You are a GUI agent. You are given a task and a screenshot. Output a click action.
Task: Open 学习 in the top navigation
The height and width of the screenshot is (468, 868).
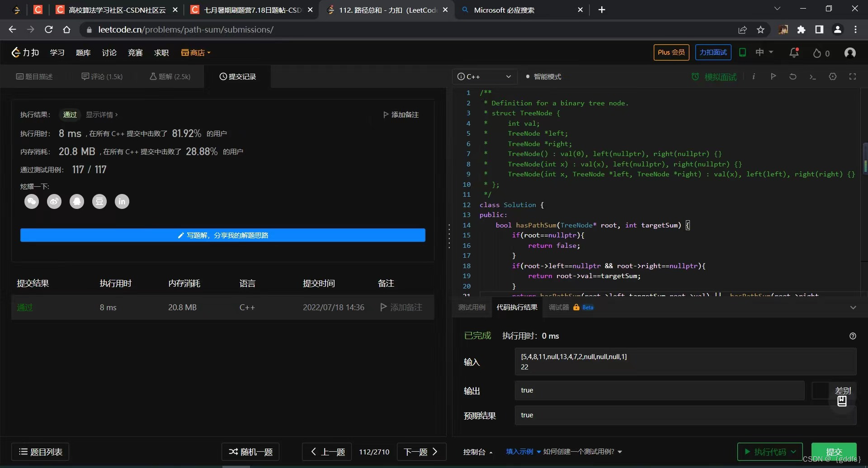[x=57, y=53]
